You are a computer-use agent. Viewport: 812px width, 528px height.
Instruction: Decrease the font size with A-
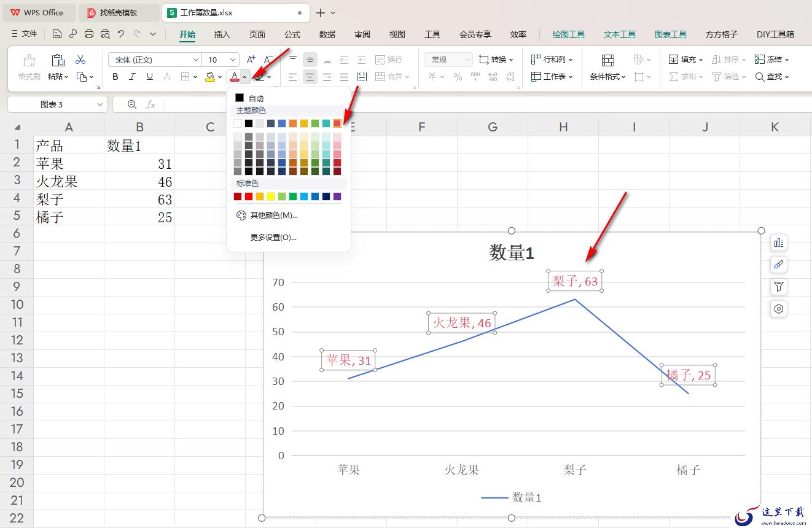pyautogui.click(x=268, y=60)
